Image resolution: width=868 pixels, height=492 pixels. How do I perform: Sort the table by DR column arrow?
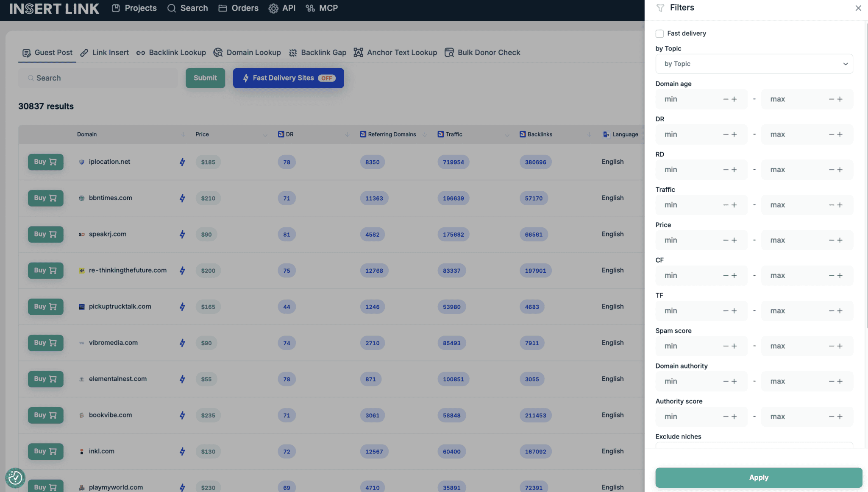[x=347, y=134]
